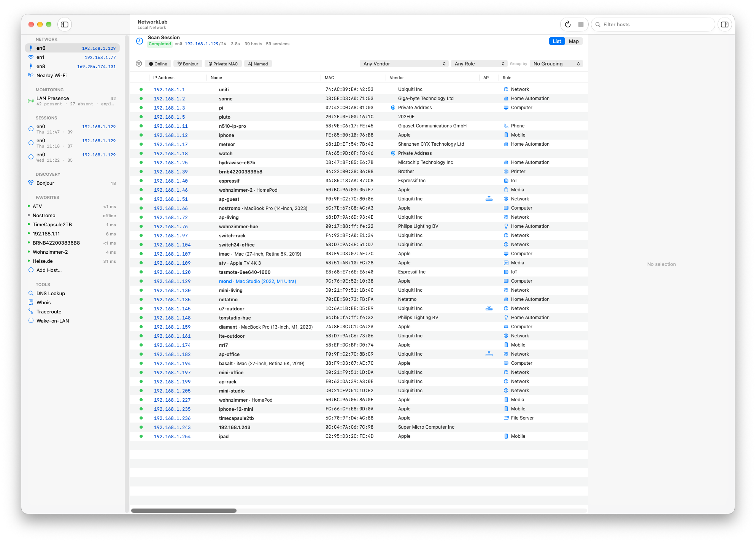Screen dimensions: 756x542
Task: Switch to the List view tab
Action: pos(557,41)
